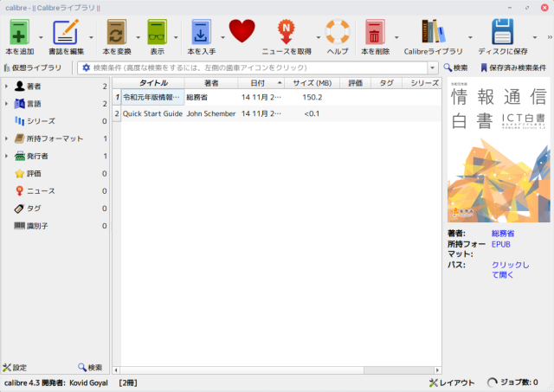Viewport: 554px width, 392px height.
Task: Sort by the タイトル column header
Action: [153, 83]
